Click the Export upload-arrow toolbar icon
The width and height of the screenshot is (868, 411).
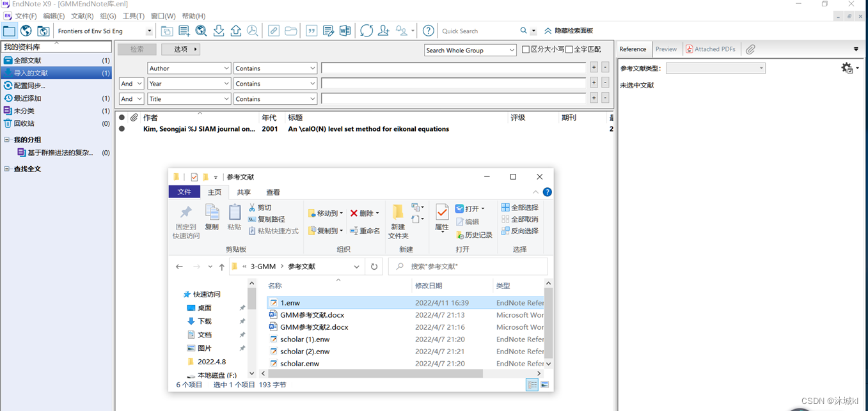(x=235, y=31)
